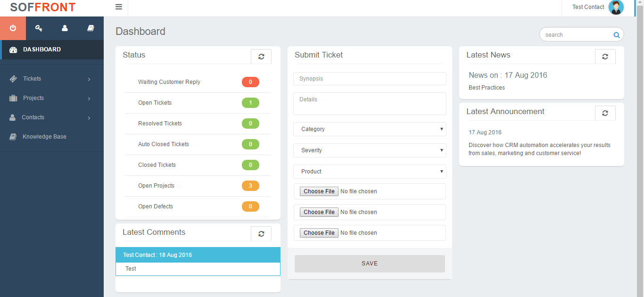The height and width of the screenshot is (297, 644).
Task: Open the Severity dropdown
Action: click(370, 150)
